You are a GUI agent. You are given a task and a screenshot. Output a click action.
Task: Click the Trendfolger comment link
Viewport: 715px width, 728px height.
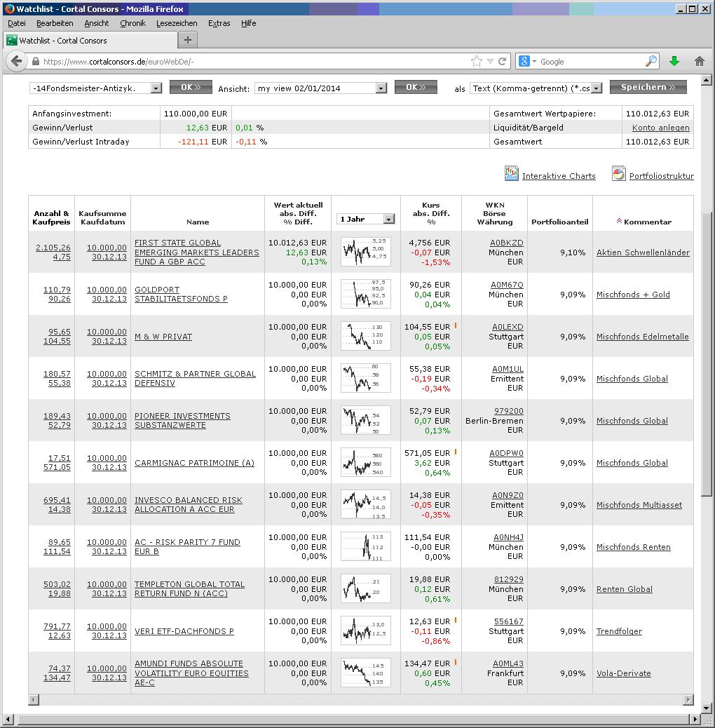(x=619, y=631)
